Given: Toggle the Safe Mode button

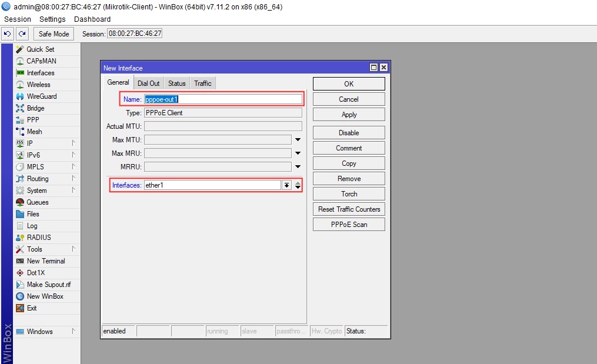Looking at the screenshot, I should [x=54, y=34].
